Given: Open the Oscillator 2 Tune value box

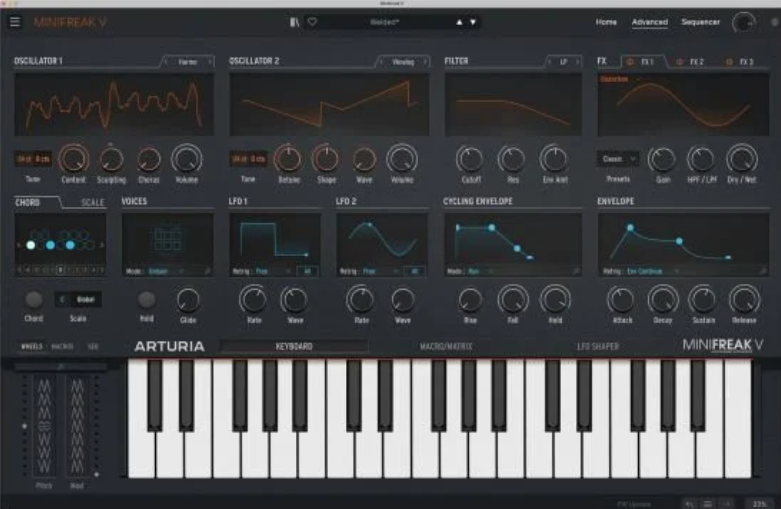Looking at the screenshot, I should click(x=248, y=159).
